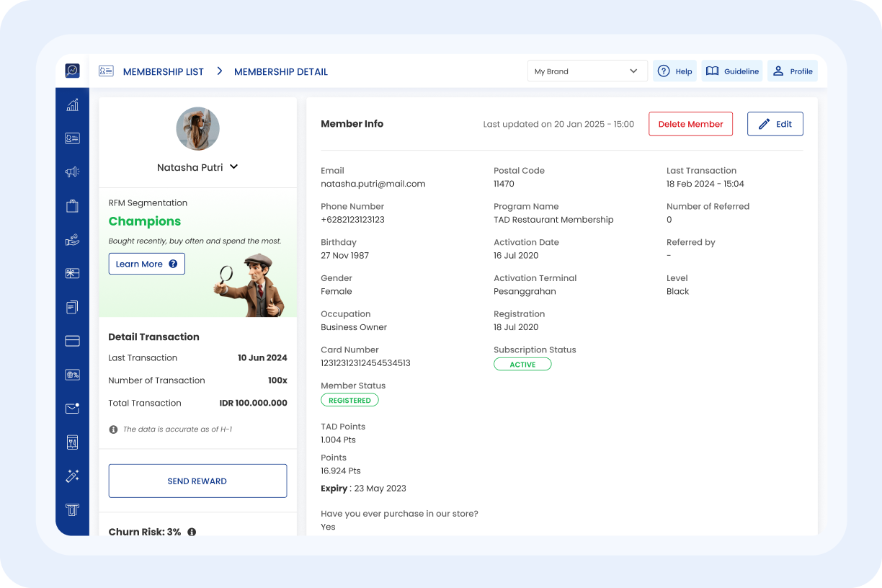This screenshot has height=588, width=882.
Task: Click Last Transaction value 18 Feb 2024 - 15:04
Action: point(705,184)
